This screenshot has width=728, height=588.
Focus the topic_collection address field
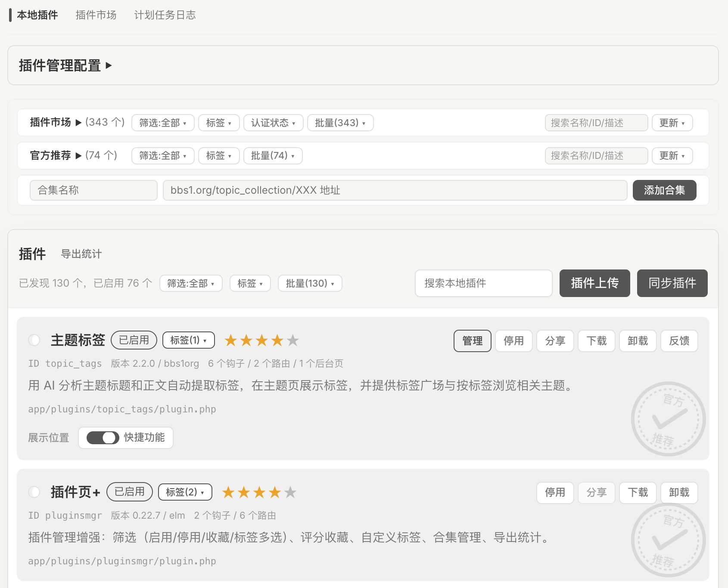pos(395,190)
